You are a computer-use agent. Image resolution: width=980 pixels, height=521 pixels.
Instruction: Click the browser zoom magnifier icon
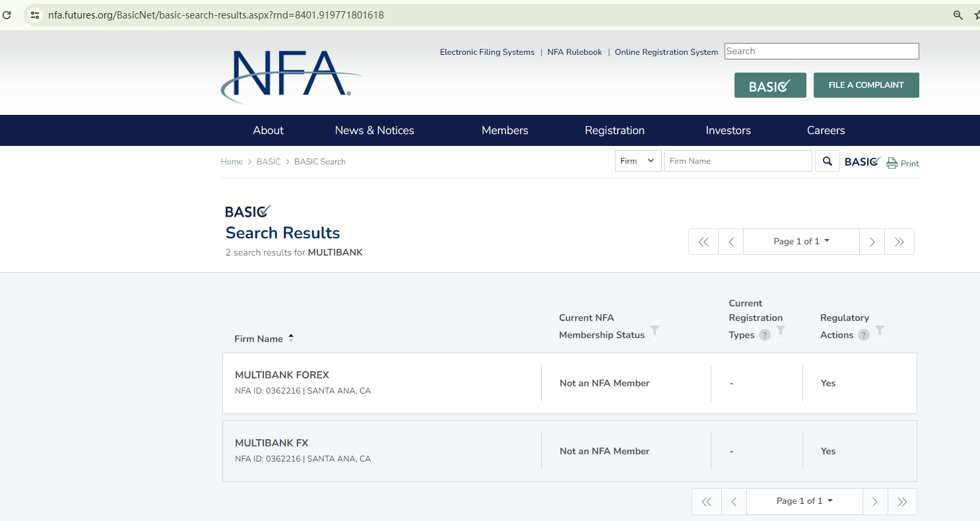pyautogui.click(x=958, y=15)
